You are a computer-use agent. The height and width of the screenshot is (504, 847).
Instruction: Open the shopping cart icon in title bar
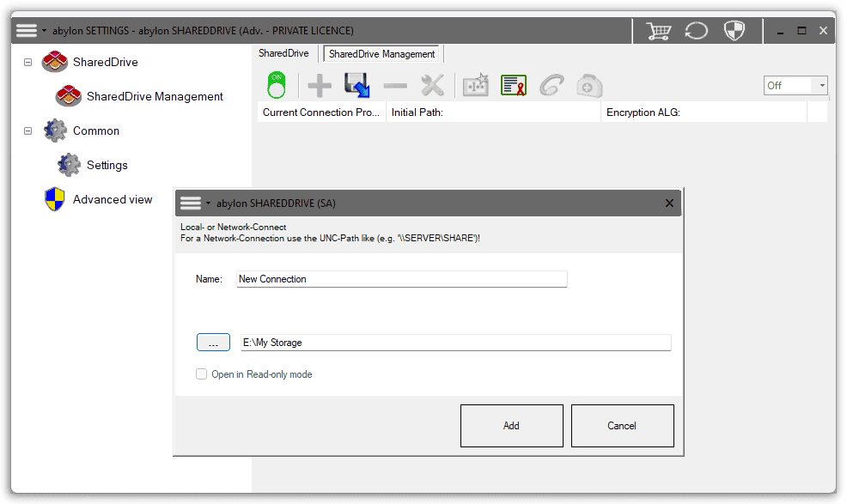659,31
